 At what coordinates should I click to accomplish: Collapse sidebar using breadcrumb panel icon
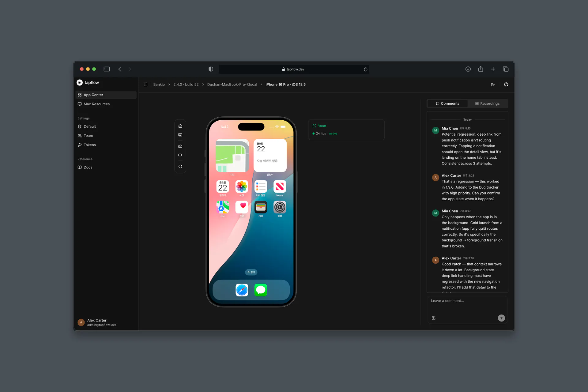[145, 85]
